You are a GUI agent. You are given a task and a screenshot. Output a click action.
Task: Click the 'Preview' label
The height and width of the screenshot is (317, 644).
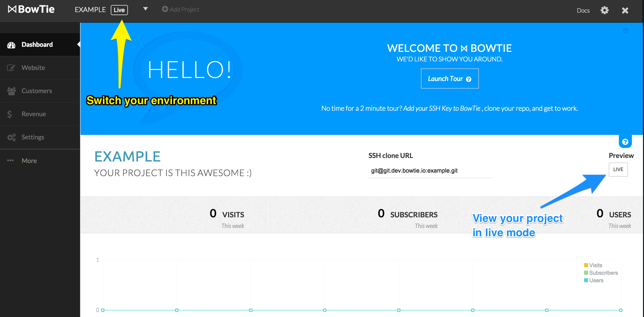621,155
